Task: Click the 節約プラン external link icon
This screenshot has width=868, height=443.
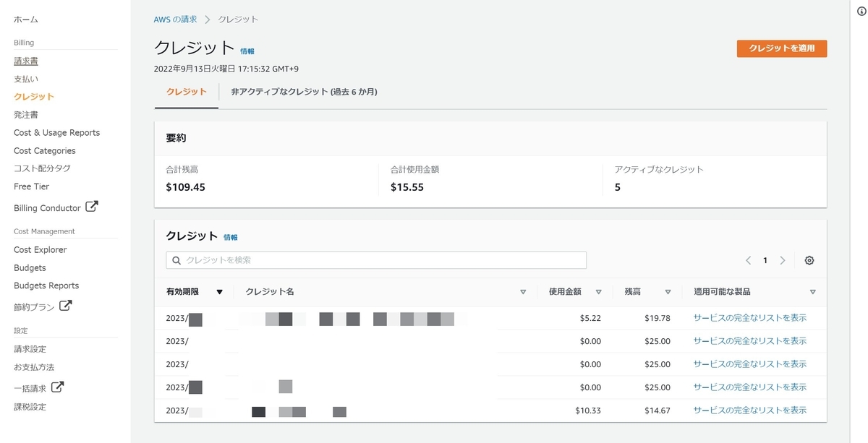Action: tap(65, 306)
